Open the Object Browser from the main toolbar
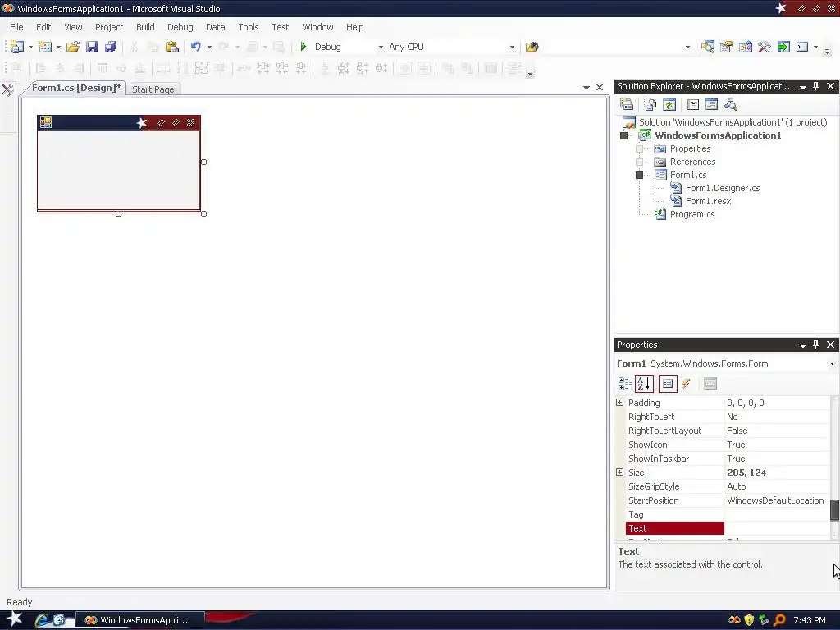Image resolution: width=840 pixels, height=630 pixels. click(x=745, y=47)
